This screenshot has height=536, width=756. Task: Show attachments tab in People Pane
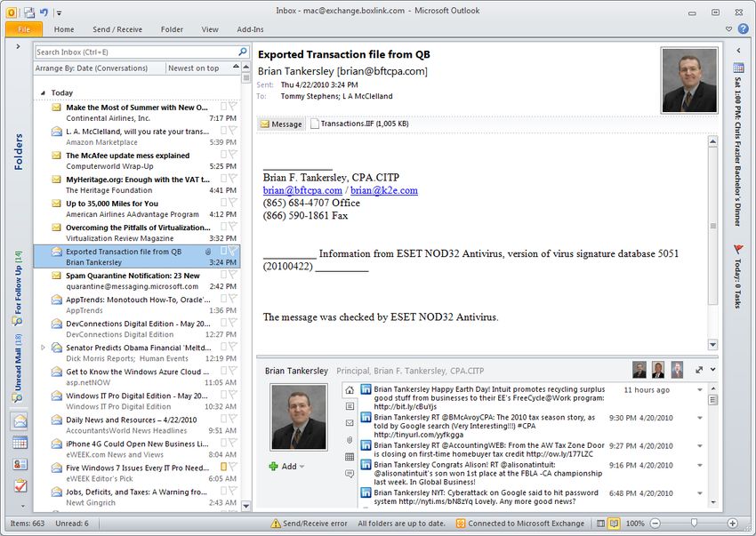(350, 440)
